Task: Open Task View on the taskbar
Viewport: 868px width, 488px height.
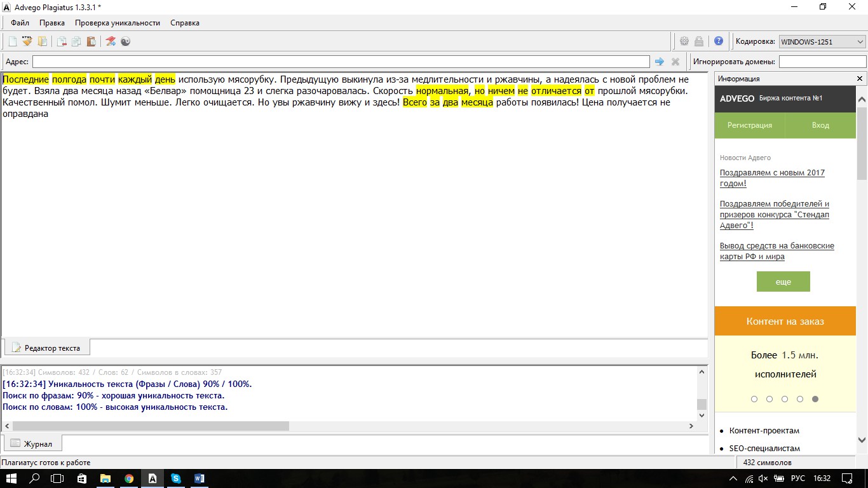Action: [x=58, y=478]
